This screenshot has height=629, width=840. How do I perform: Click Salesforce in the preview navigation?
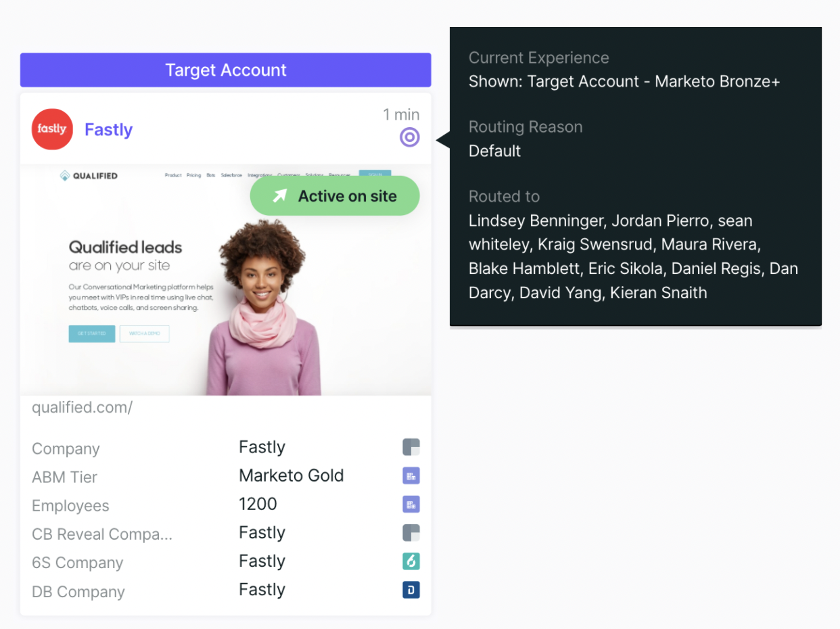pos(231,175)
